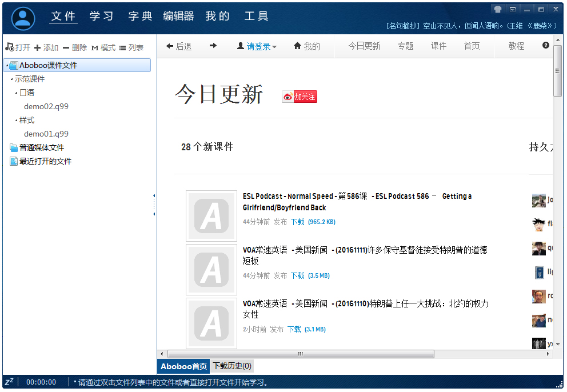567x392 pixels.
Task: Click the horizontal scrollbar left arrow
Action: [162, 354]
